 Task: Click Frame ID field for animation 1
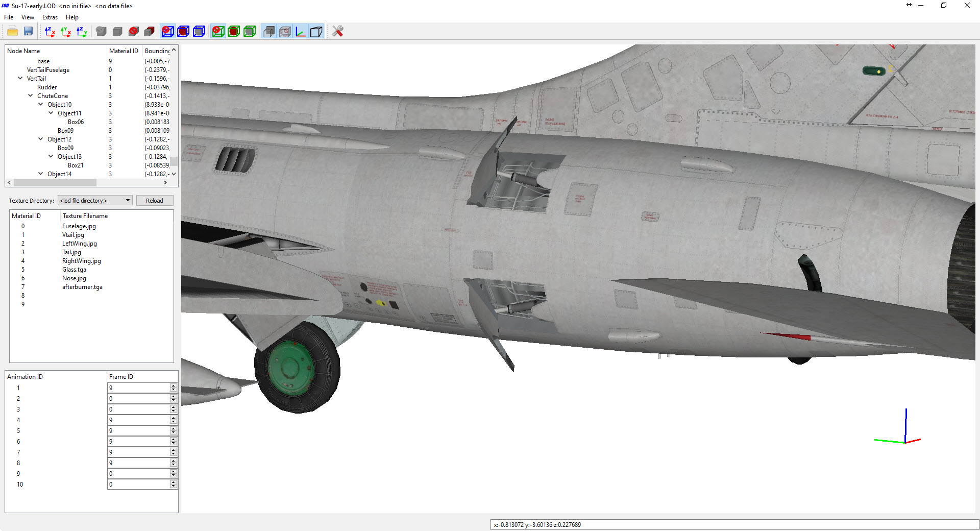(x=139, y=388)
